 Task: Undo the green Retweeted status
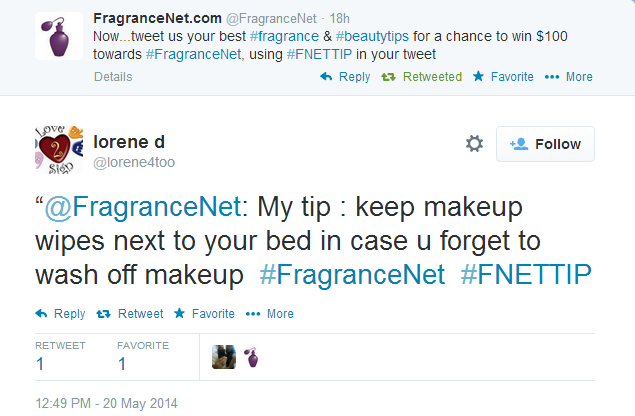click(x=421, y=77)
